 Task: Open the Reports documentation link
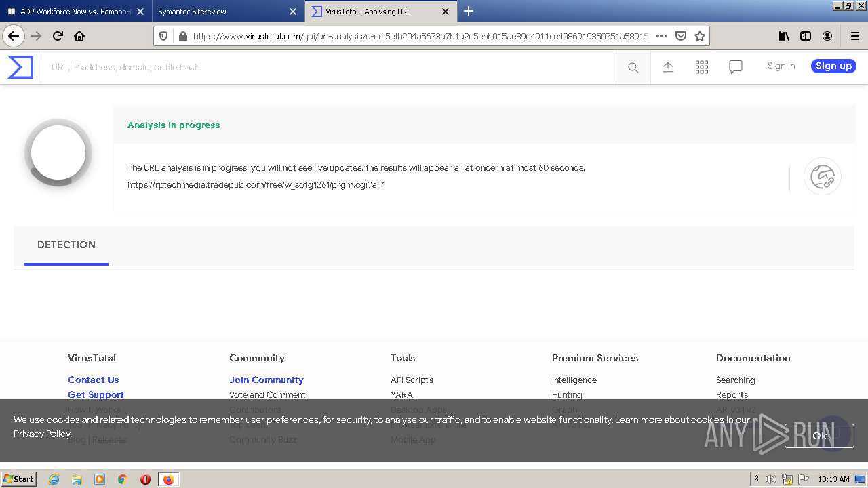[732, 395]
